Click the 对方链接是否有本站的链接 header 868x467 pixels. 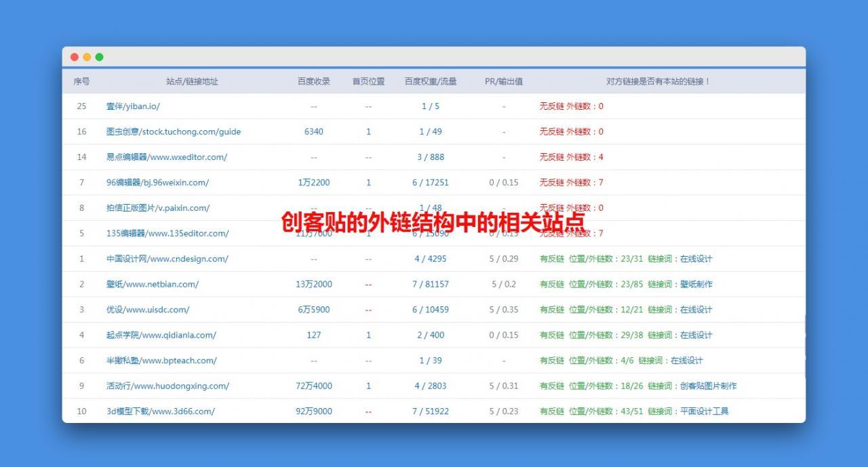(658, 81)
